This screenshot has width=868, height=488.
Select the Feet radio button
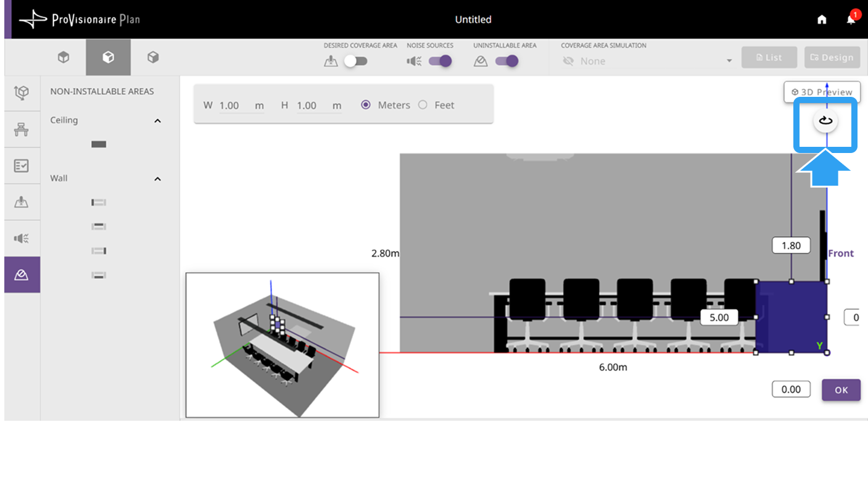point(423,105)
